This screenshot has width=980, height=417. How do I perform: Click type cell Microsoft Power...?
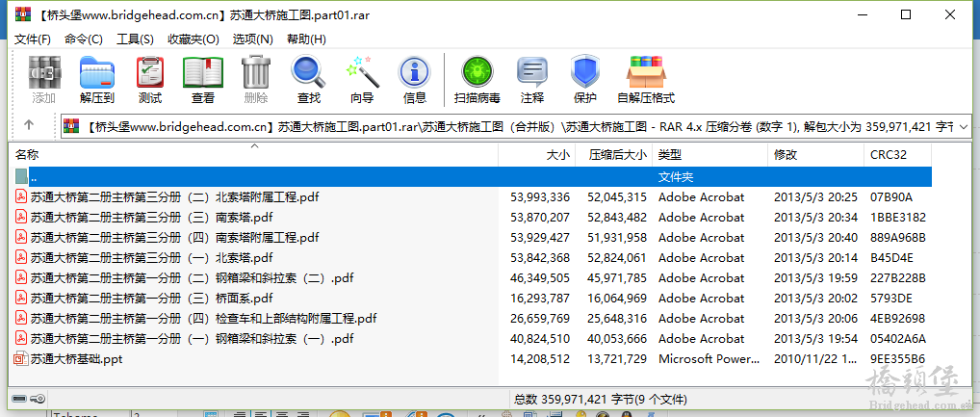[709, 359]
